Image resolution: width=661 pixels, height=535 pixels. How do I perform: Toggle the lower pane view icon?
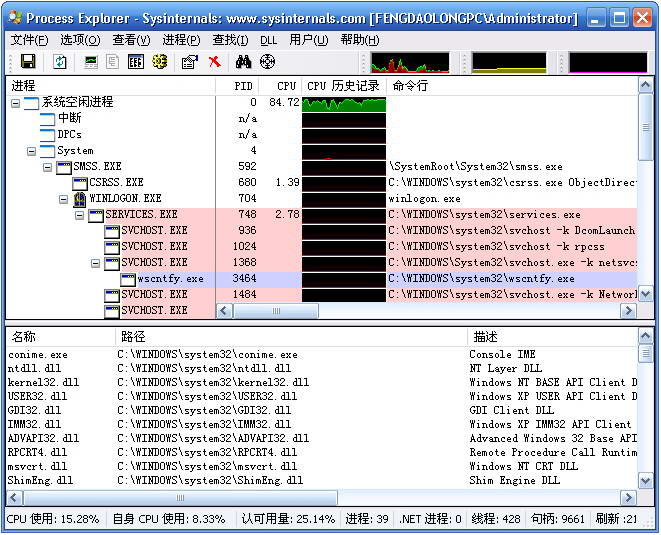pos(136,62)
